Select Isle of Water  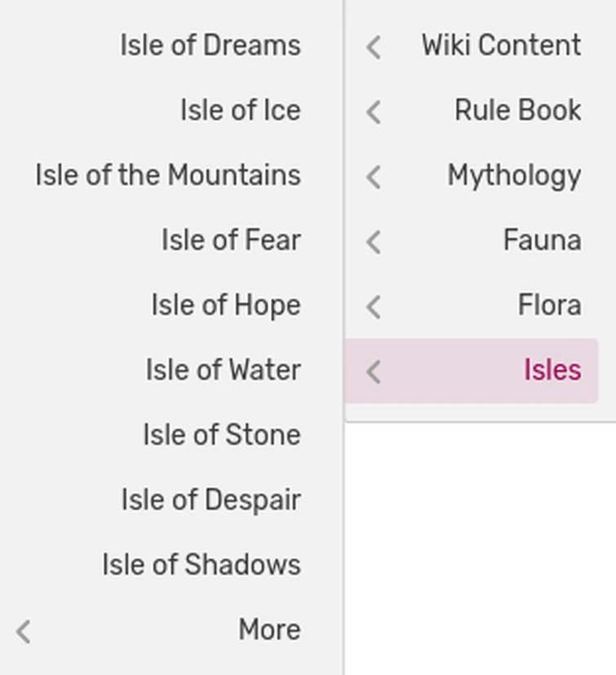tap(224, 370)
